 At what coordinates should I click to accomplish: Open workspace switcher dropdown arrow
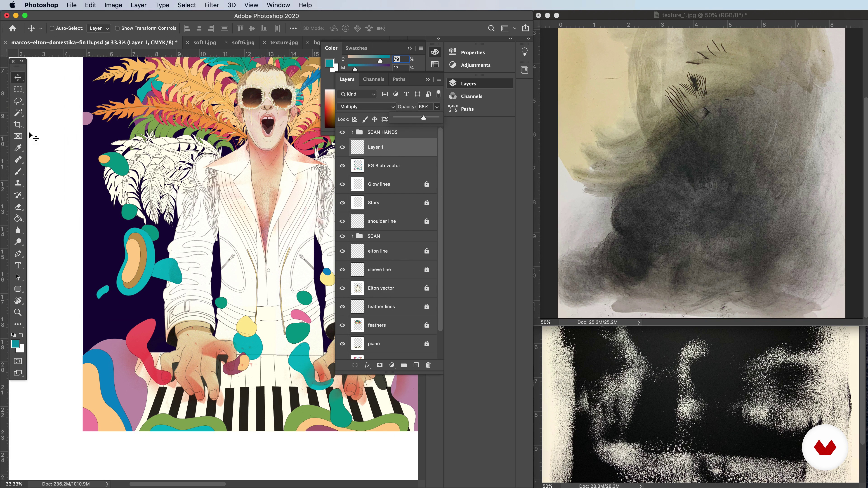514,28
